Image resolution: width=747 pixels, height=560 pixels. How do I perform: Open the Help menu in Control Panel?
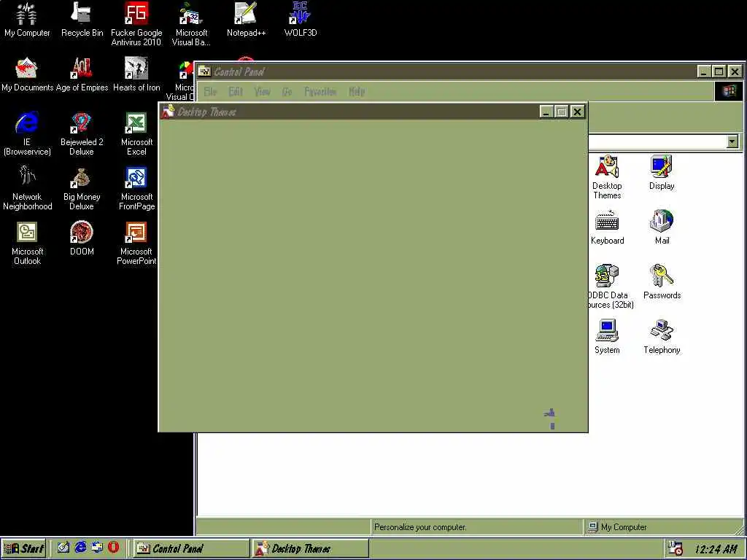pos(356,91)
